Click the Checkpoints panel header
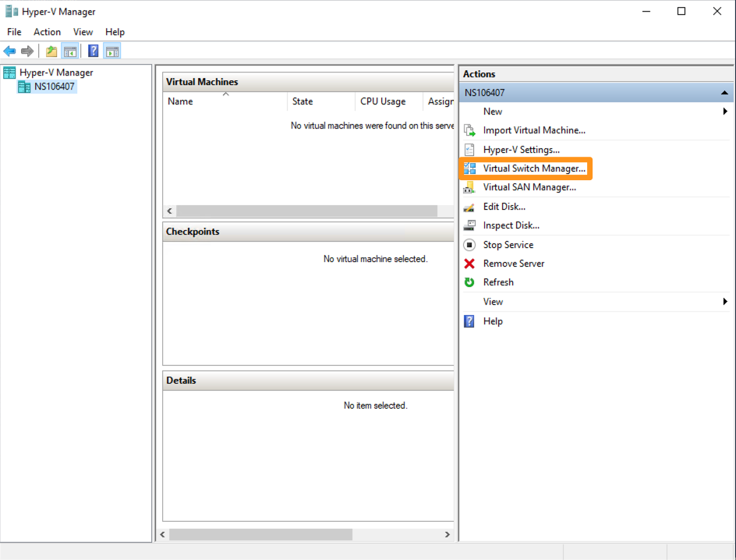Screen dimensions: 736x560 tap(309, 232)
